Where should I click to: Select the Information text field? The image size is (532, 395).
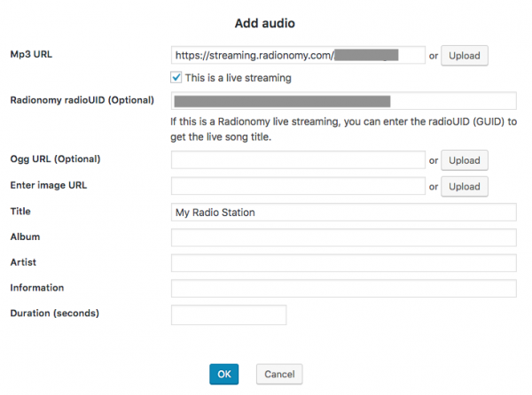pyautogui.click(x=343, y=289)
